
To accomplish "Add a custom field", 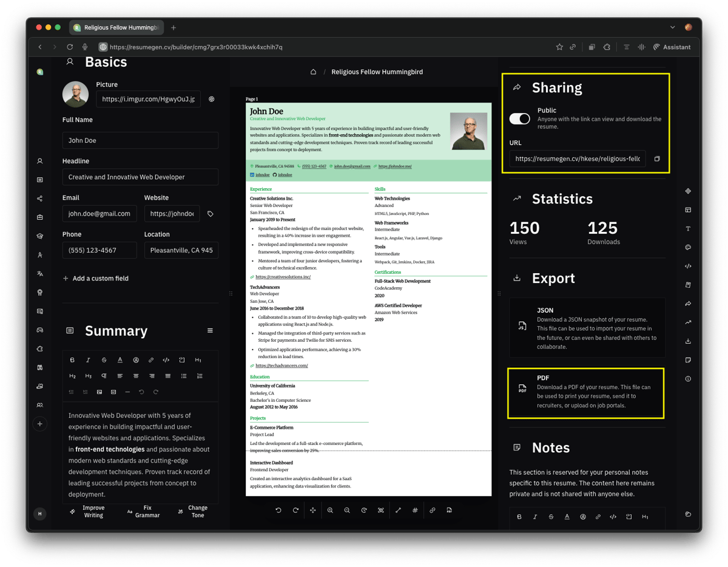I will point(96,279).
